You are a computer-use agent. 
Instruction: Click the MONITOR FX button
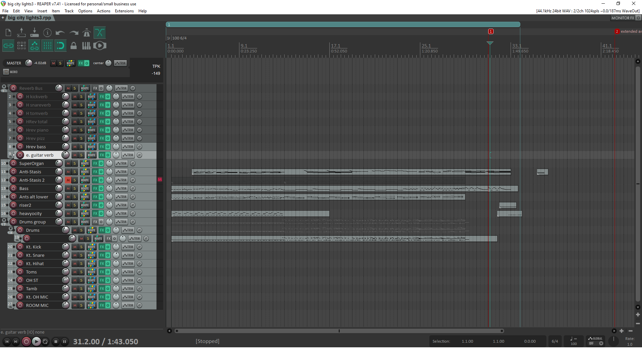coord(623,18)
